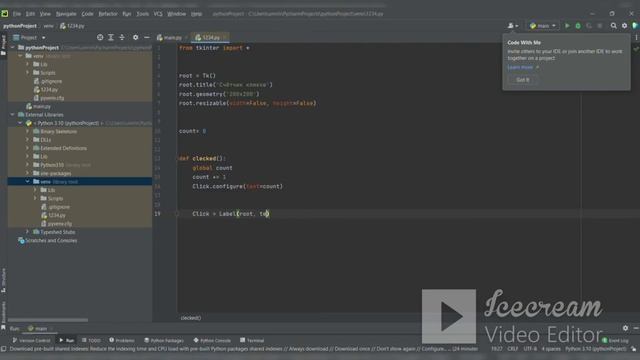Open the Event Log tool tab
640x360 pixels.
pos(615,340)
